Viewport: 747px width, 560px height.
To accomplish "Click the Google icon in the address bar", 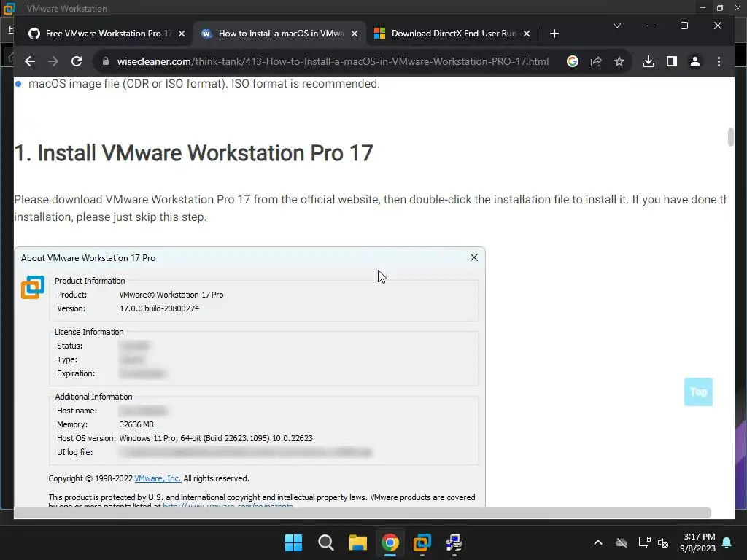I will (x=572, y=61).
